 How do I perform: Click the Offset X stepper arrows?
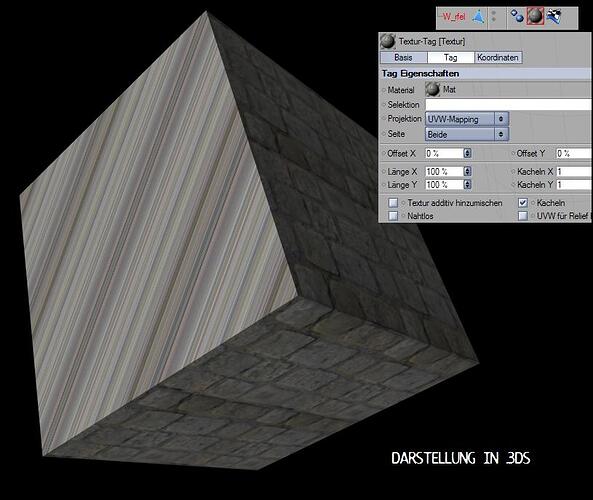click(x=467, y=153)
